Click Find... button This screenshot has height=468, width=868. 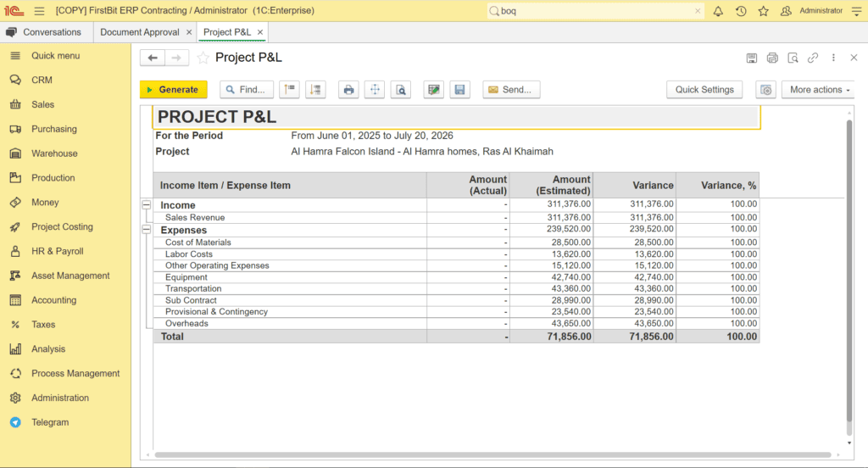(x=247, y=90)
